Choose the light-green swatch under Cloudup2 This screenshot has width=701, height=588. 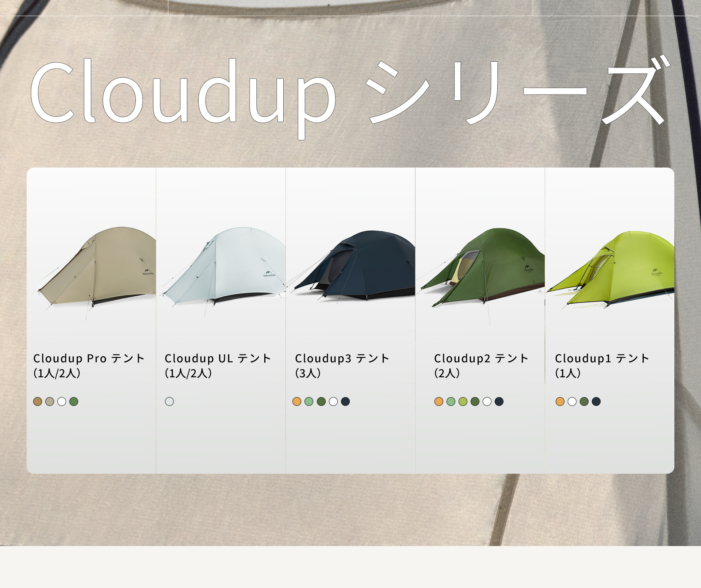coord(450,402)
